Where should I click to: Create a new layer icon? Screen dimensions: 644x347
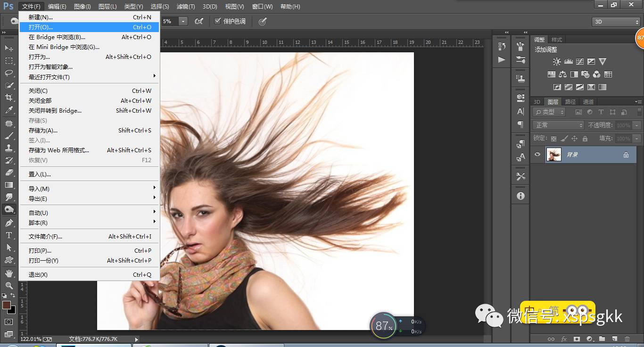[614, 339]
